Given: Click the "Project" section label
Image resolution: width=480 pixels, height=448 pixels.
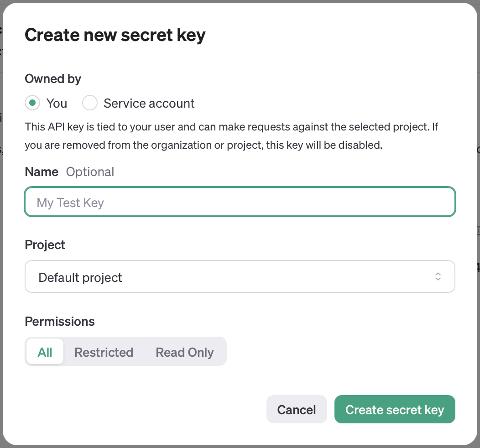Looking at the screenshot, I should pos(45,245).
